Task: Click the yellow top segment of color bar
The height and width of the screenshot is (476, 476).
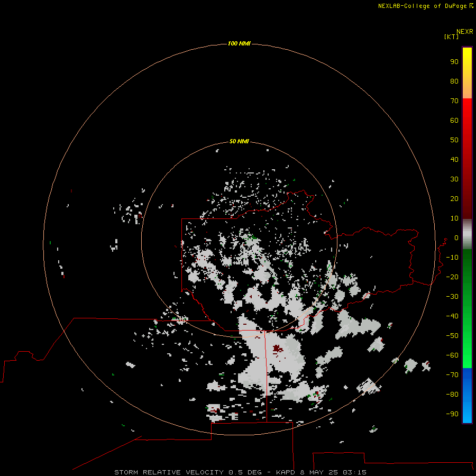Action: point(467,73)
